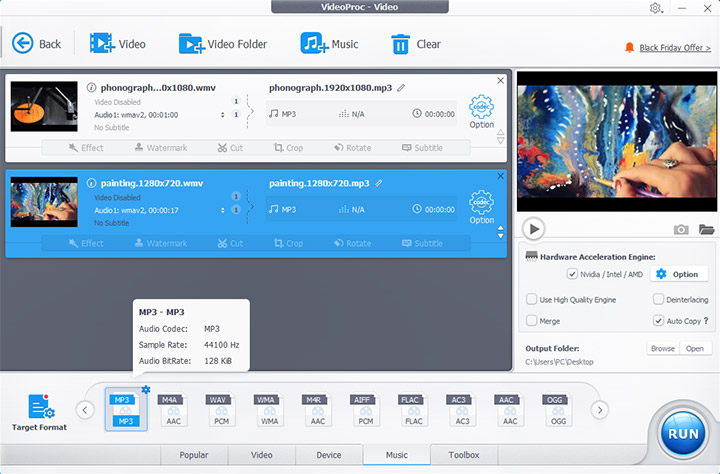The image size is (720, 474).
Task: Open Hardware Acceleration Option button
Action: tap(678, 274)
